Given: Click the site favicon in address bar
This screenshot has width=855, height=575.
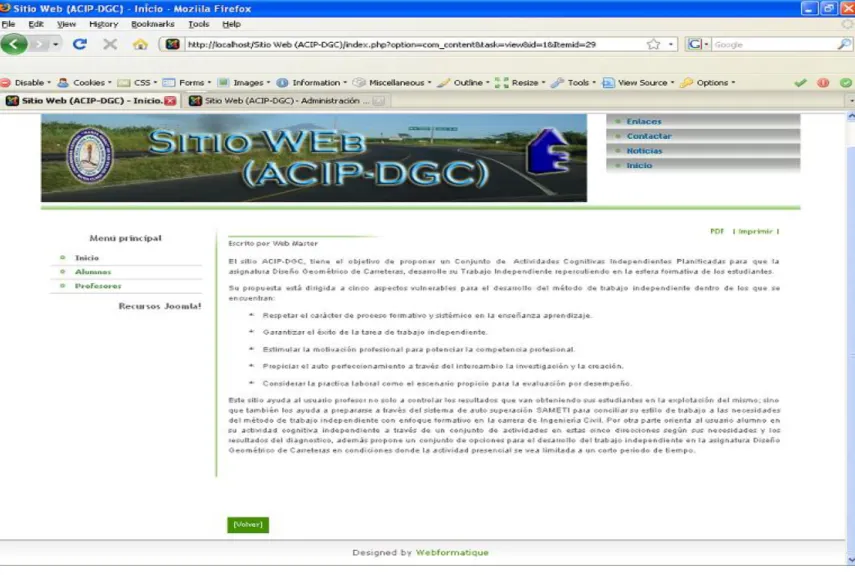Looking at the screenshot, I should pyautogui.click(x=172, y=44).
